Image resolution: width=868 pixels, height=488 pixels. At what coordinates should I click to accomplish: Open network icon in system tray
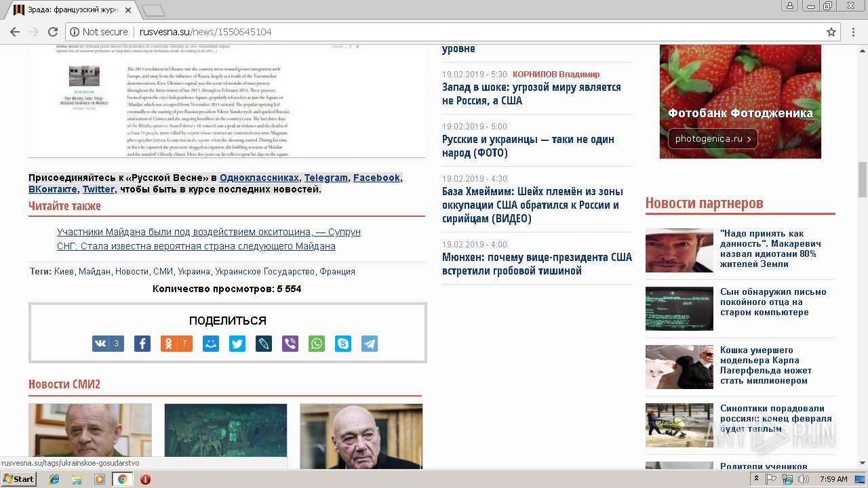(787, 479)
